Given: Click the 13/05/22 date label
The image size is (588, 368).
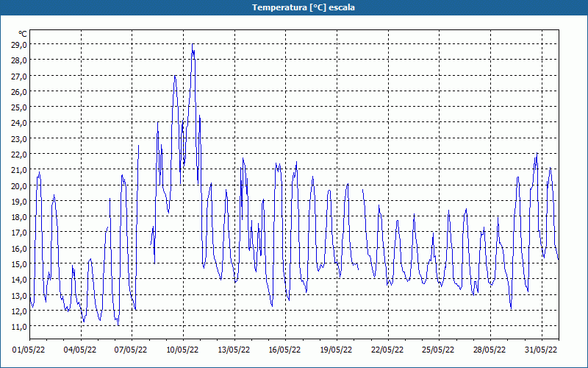Looking at the screenshot, I should (234, 350).
